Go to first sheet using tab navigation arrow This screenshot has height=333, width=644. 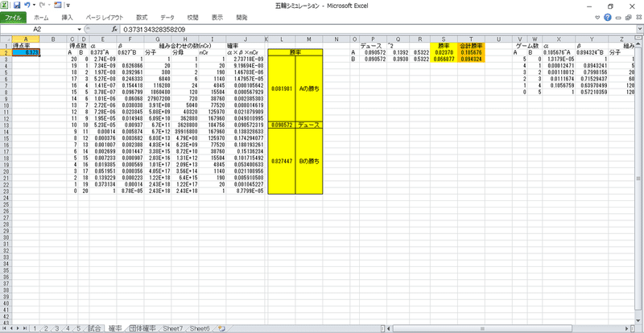pyautogui.click(x=6, y=328)
